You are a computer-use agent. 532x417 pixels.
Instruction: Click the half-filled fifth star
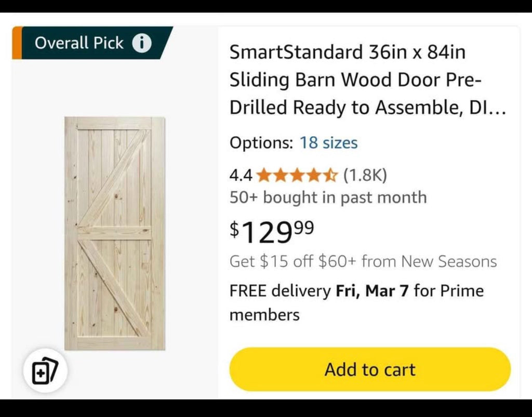330,176
